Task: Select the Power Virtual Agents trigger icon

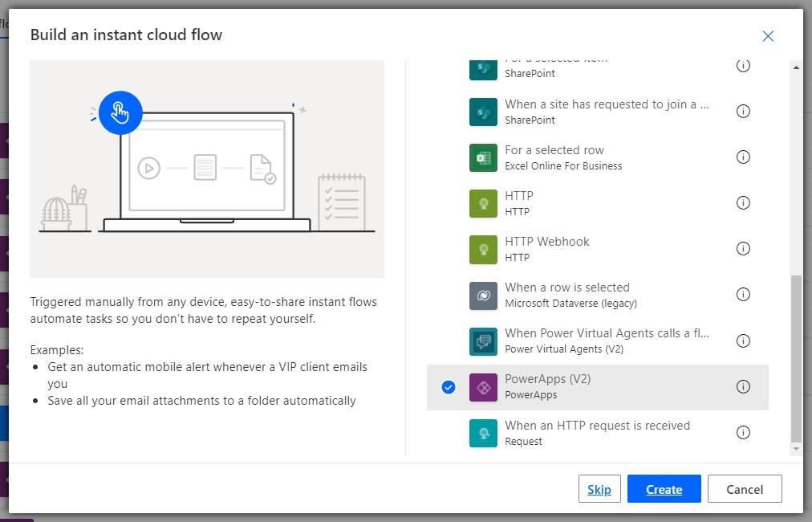Action: point(483,341)
